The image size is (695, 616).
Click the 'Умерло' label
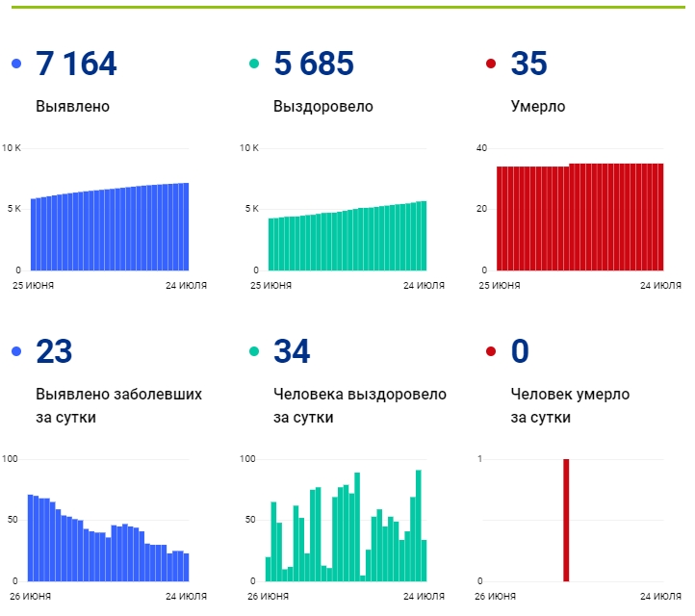pos(538,107)
